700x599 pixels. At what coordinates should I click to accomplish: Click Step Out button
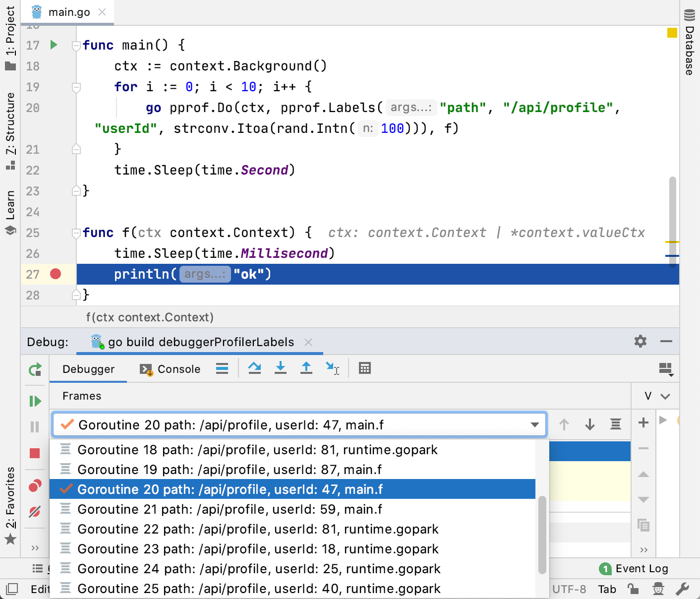pyautogui.click(x=306, y=368)
